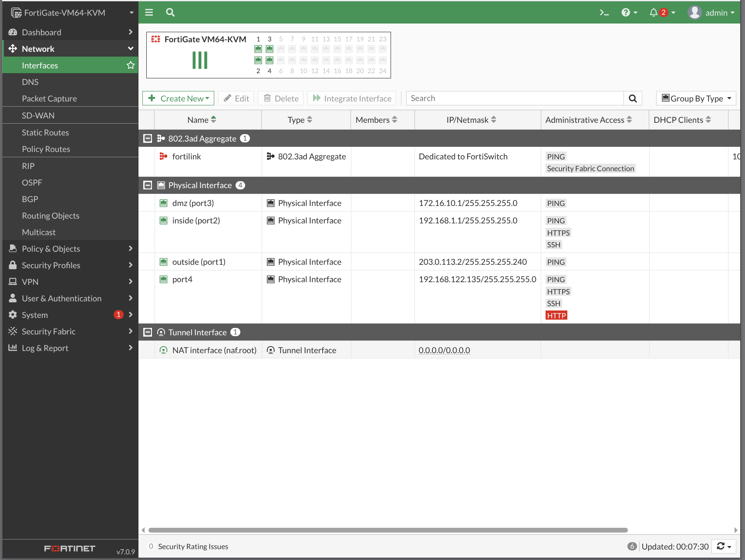Expand the VPN menu
This screenshot has width=745, height=560.
(x=70, y=282)
